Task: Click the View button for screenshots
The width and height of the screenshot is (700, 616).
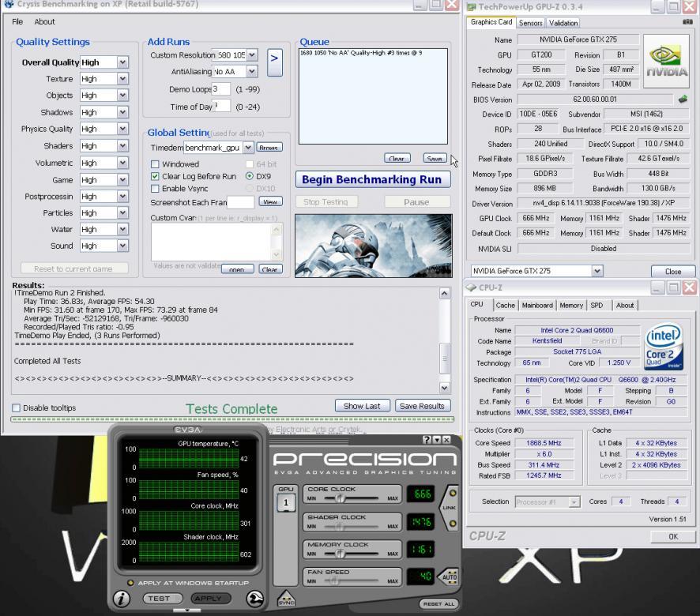Action: click(x=270, y=201)
